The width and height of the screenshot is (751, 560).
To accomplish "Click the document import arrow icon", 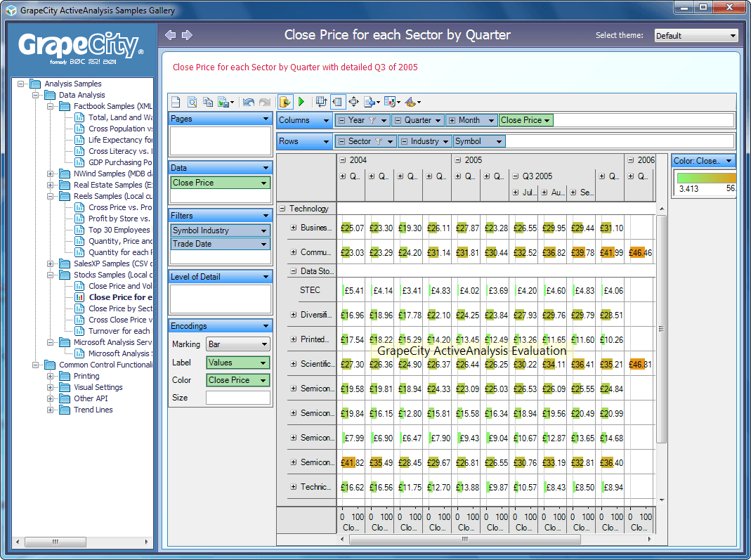I will coord(372,102).
